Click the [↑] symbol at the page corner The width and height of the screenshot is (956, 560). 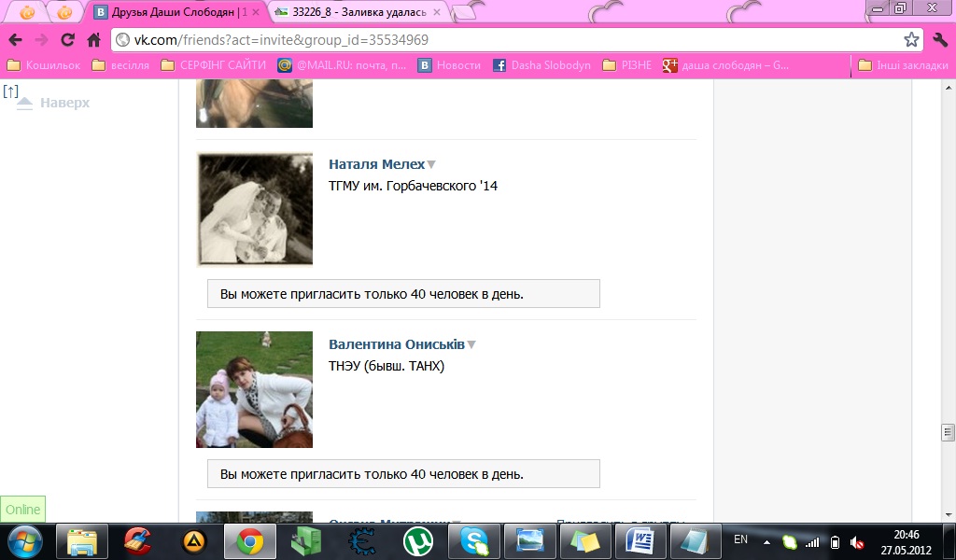pos(10,91)
